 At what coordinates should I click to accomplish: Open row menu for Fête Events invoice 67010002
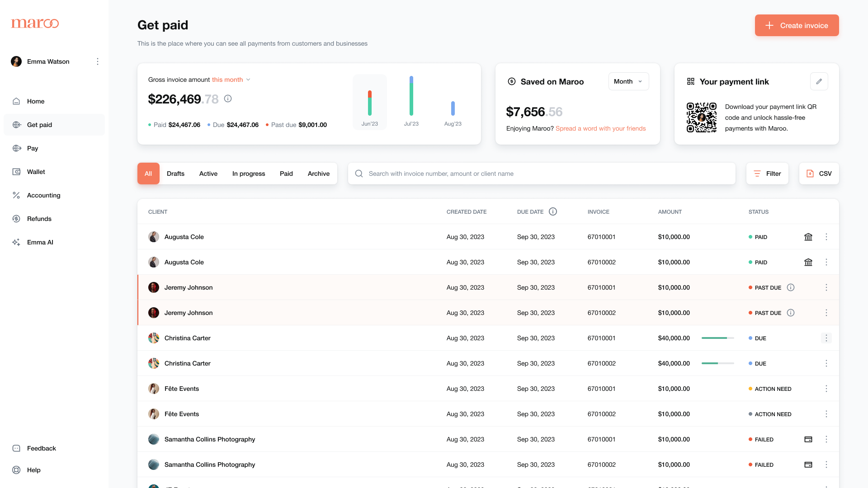[x=826, y=414]
